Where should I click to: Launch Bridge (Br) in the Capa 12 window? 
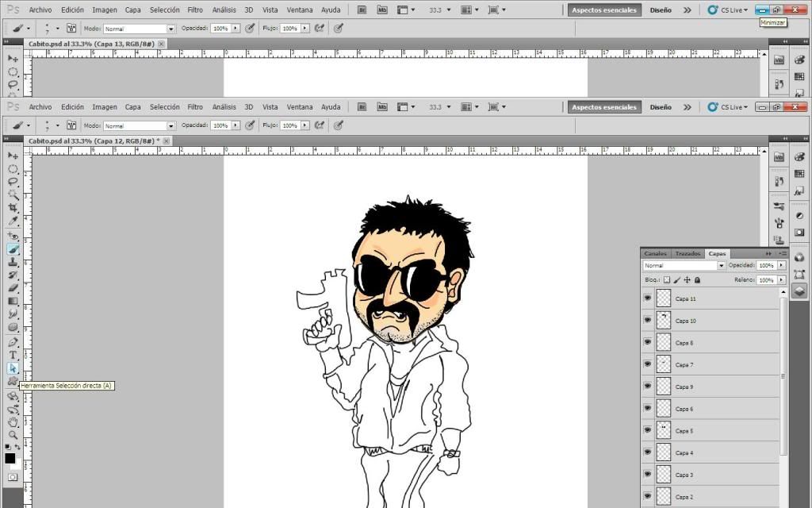362,107
